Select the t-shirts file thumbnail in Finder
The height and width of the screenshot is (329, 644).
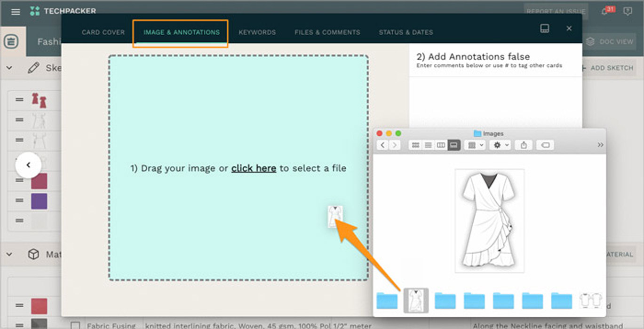(591, 301)
